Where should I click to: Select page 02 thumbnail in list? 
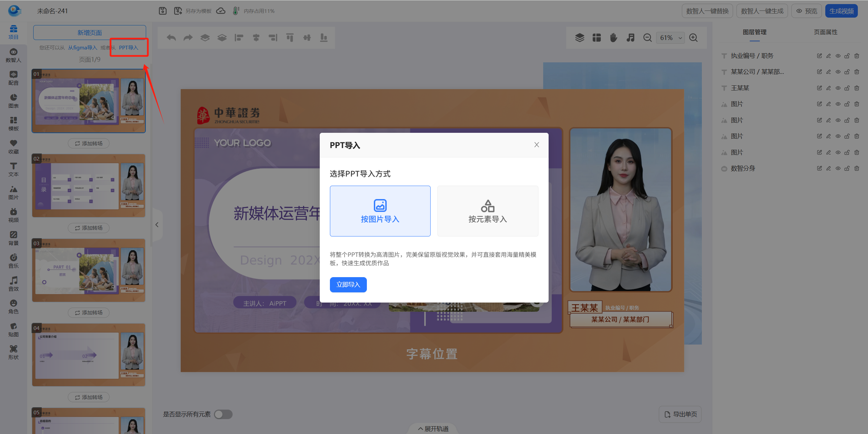[x=88, y=186]
